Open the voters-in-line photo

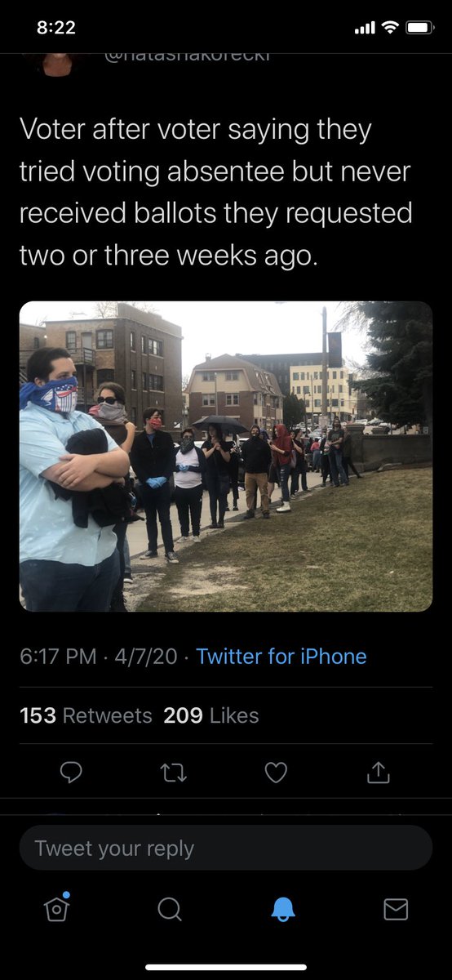(x=226, y=457)
